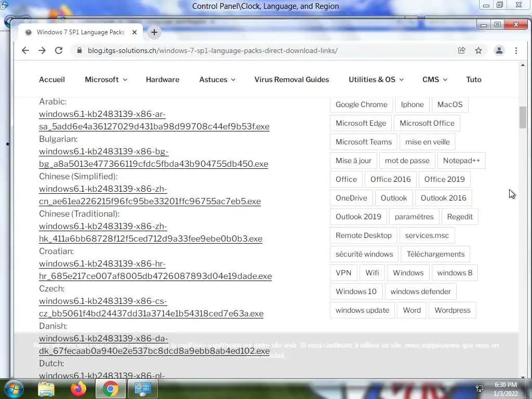This screenshot has width=532, height=399.
Task: Open Chrome's three-dot options menu
Action: (x=516, y=50)
